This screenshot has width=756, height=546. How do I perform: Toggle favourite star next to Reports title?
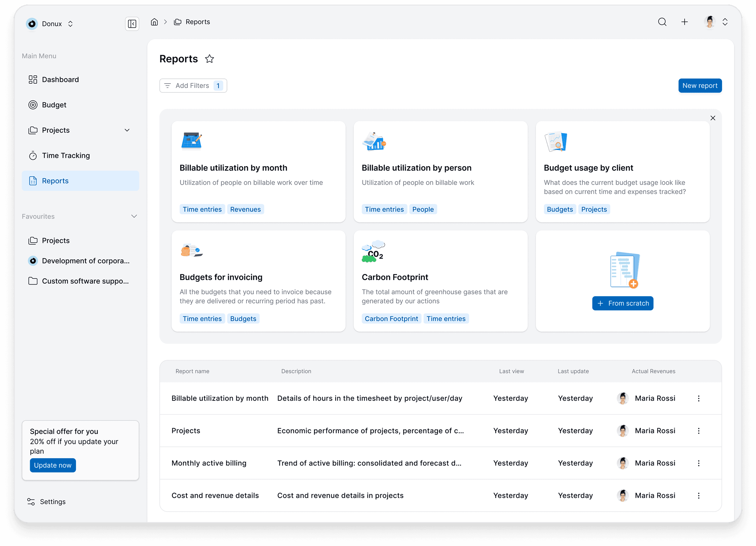tap(209, 59)
